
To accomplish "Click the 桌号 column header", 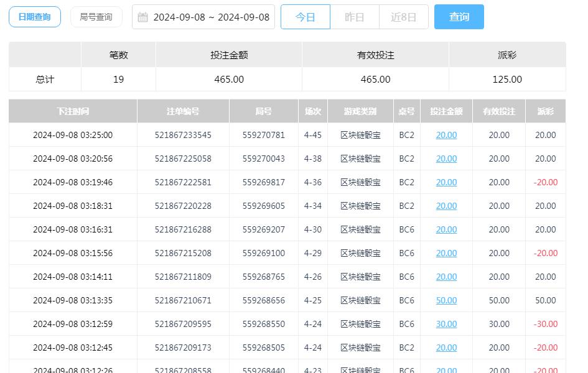I will 406,111.
